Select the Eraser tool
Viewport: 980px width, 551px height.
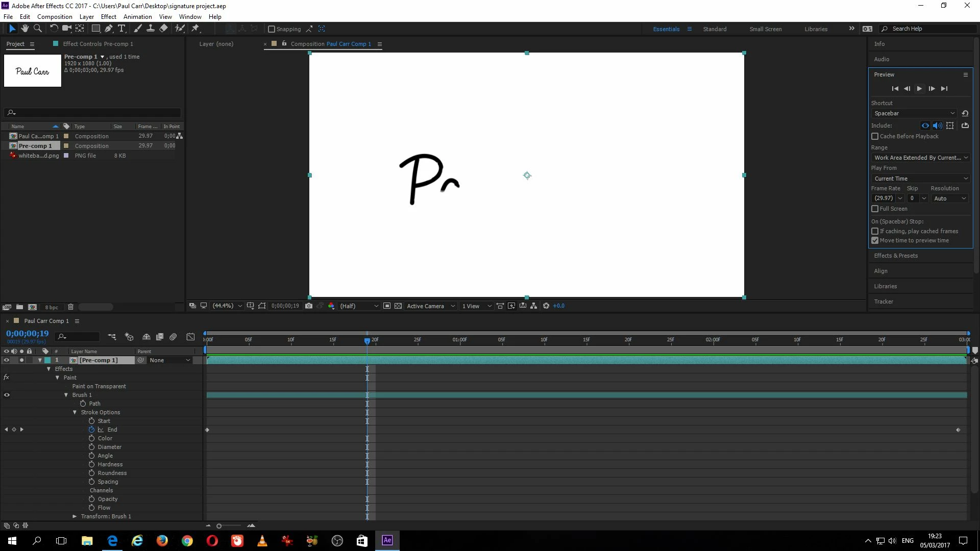click(x=163, y=29)
